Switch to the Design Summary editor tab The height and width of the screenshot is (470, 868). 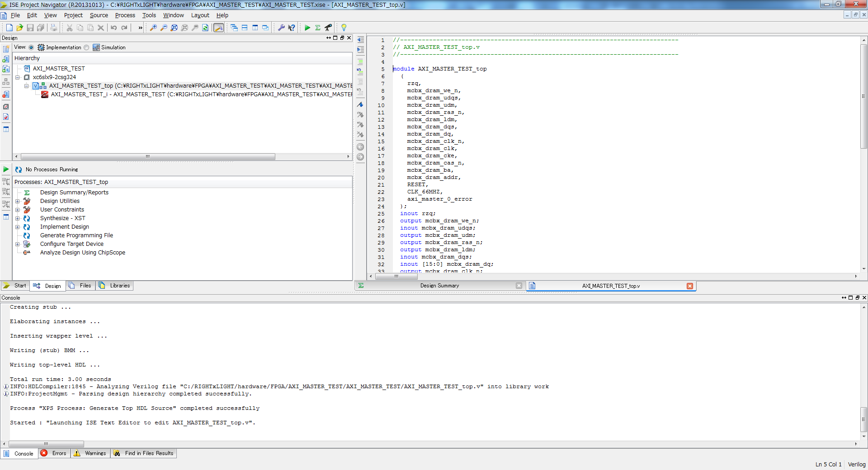(x=439, y=286)
